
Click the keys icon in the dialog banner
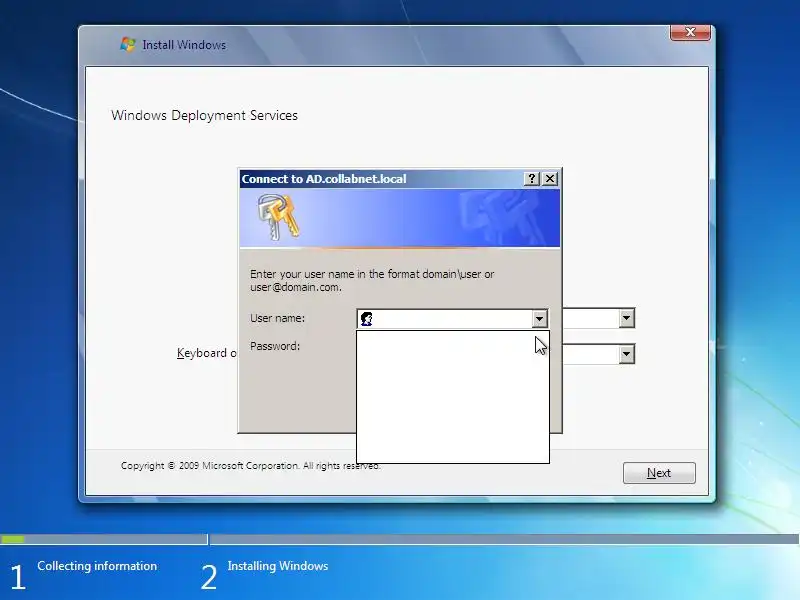pyautogui.click(x=278, y=217)
